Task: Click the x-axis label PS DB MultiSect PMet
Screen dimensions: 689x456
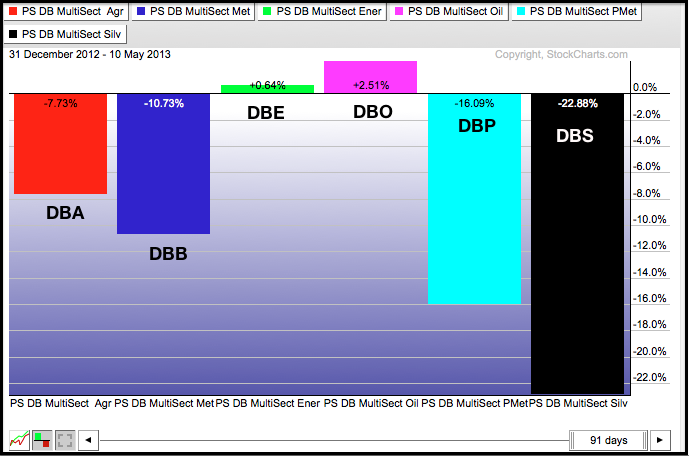Action: (x=474, y=403)
